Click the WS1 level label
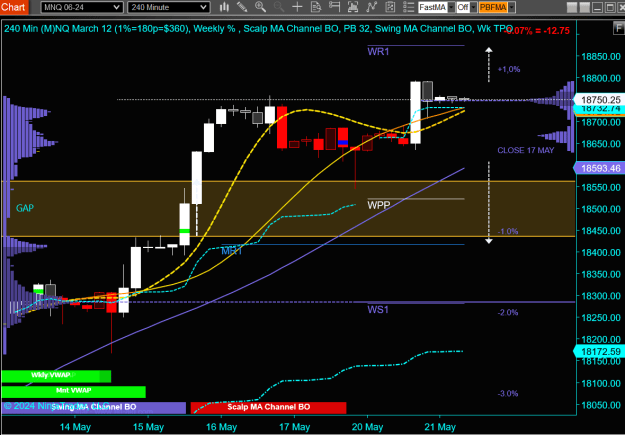 click(x=378, y=309)
